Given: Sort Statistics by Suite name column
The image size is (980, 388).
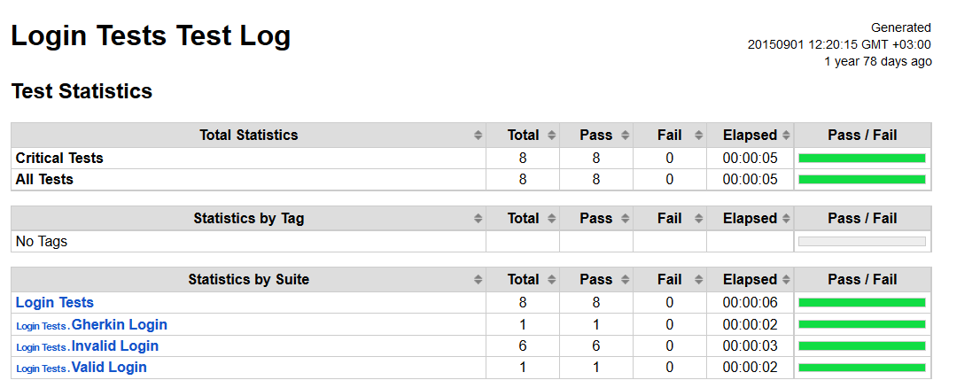Looking at the screenshot, I should (x=478, y=279).
